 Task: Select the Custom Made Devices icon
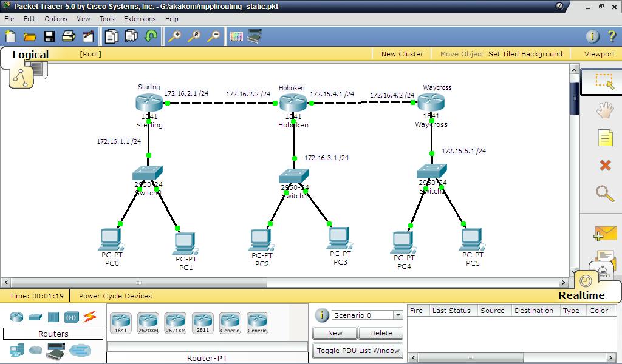[x=55, y=351]
